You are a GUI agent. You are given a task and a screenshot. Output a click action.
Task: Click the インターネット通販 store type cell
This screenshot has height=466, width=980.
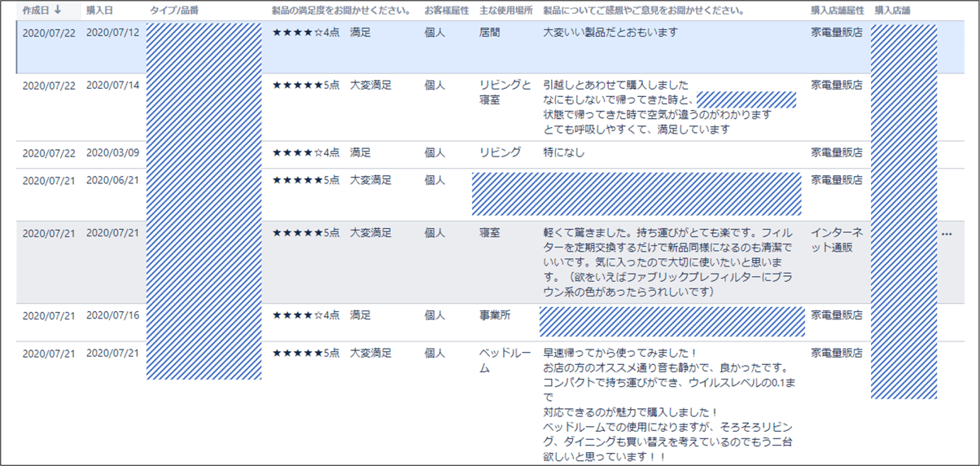pos(836,240)
